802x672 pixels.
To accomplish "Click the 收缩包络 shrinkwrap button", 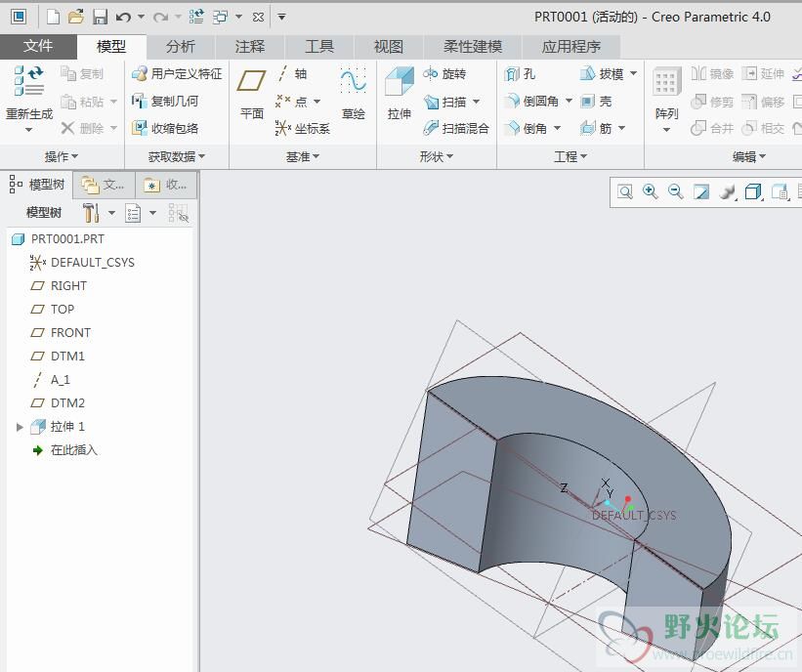I will 165,128.
